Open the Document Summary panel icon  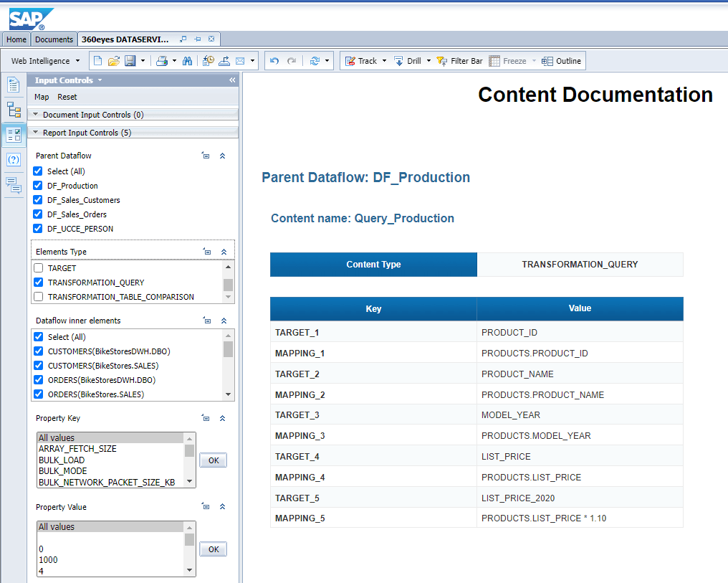pos(14,85)
